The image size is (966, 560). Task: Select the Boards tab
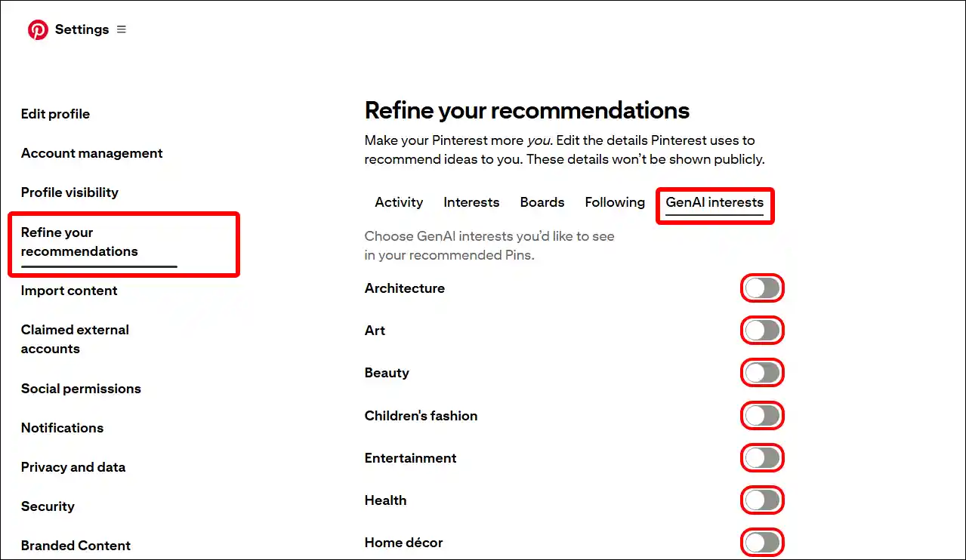[x=542, y=202]
